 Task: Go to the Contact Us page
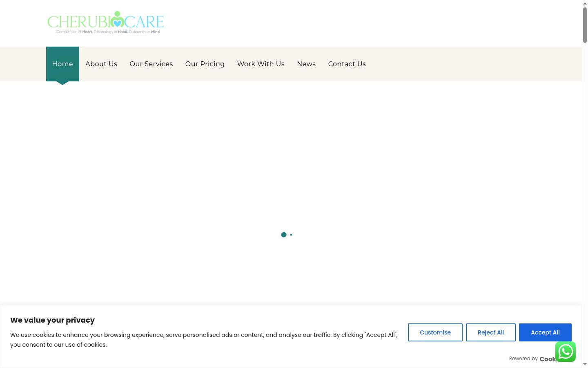347,64
